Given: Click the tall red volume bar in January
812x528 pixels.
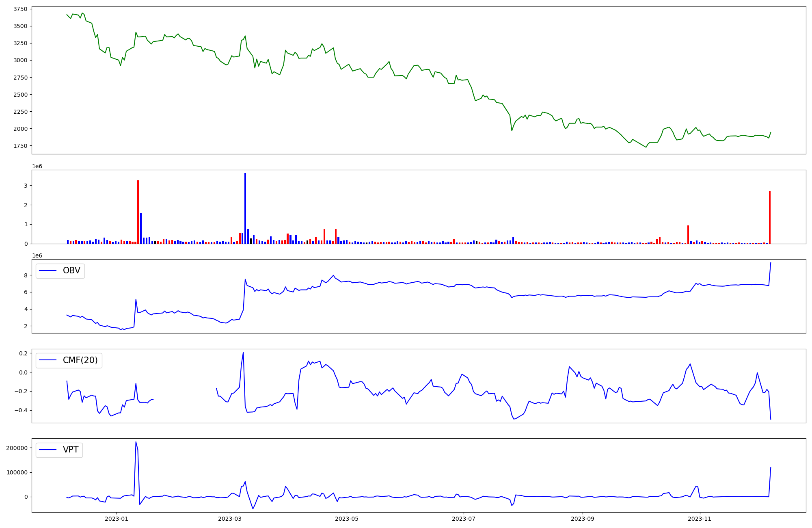Looking at the screenshot, I should coord(138,211).
